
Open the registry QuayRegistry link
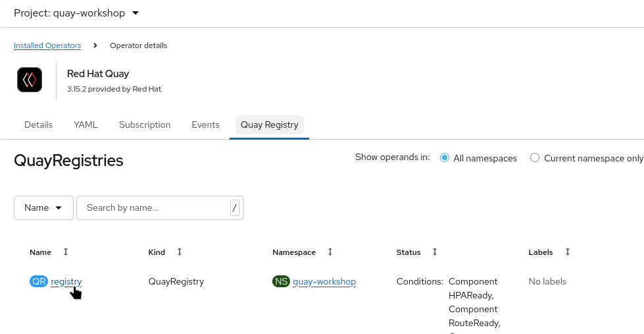coord(66,281)
